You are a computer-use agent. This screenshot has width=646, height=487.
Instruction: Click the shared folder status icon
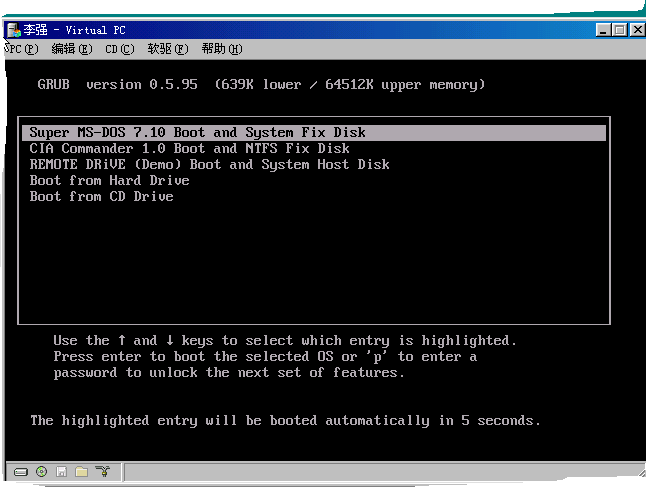[x=82, y=471]
